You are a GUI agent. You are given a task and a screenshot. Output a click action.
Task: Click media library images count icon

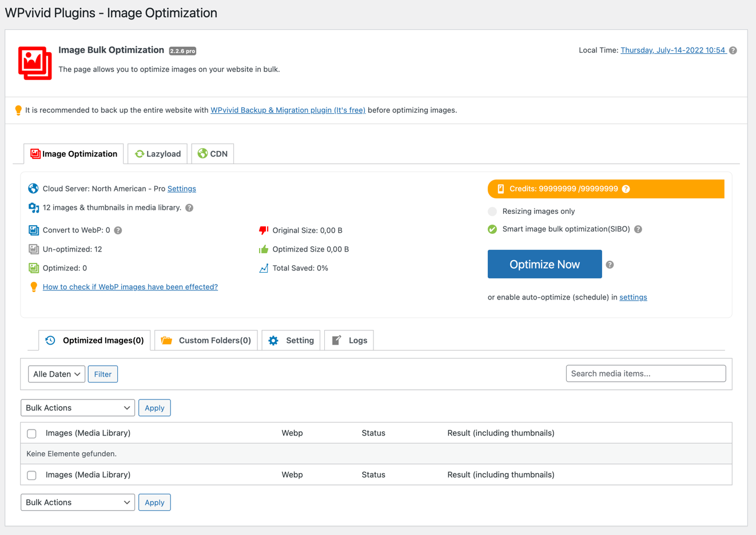(x=34, y=207)
